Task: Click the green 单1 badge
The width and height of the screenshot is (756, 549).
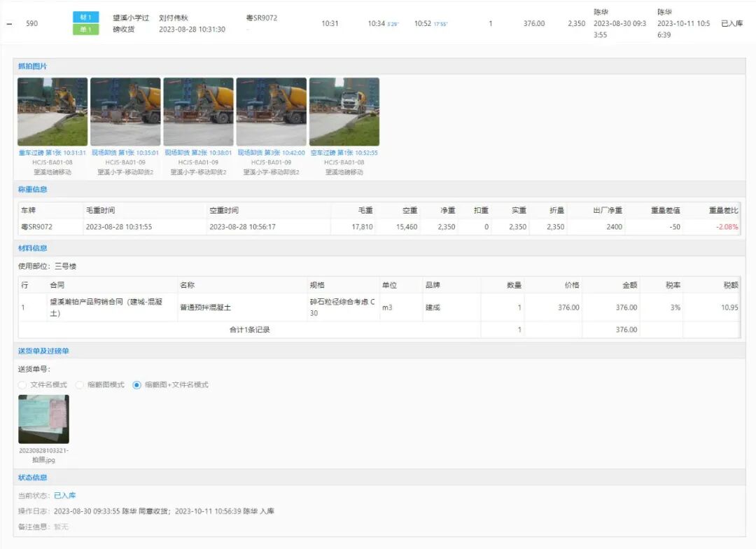Action: click(85, 29)
